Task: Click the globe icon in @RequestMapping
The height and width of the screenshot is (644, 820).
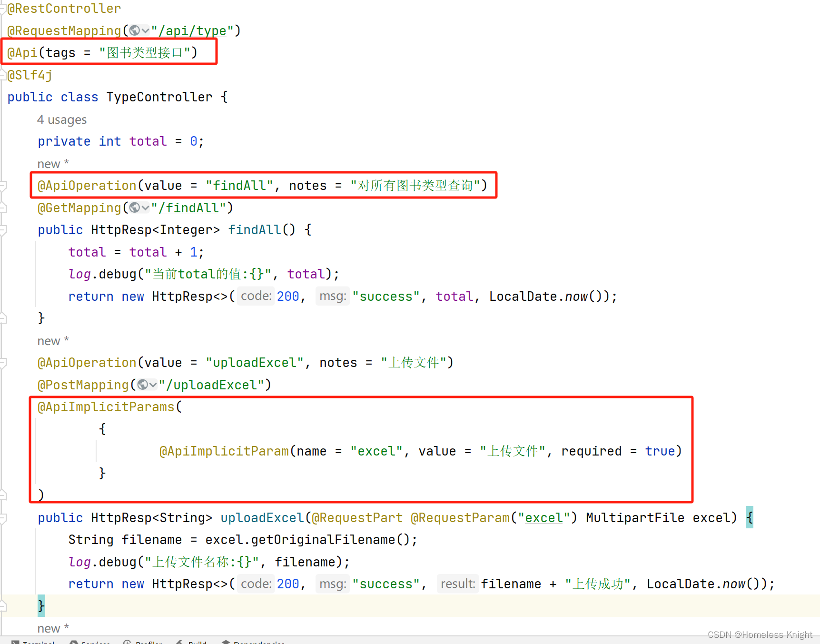Action: [135, 30]
